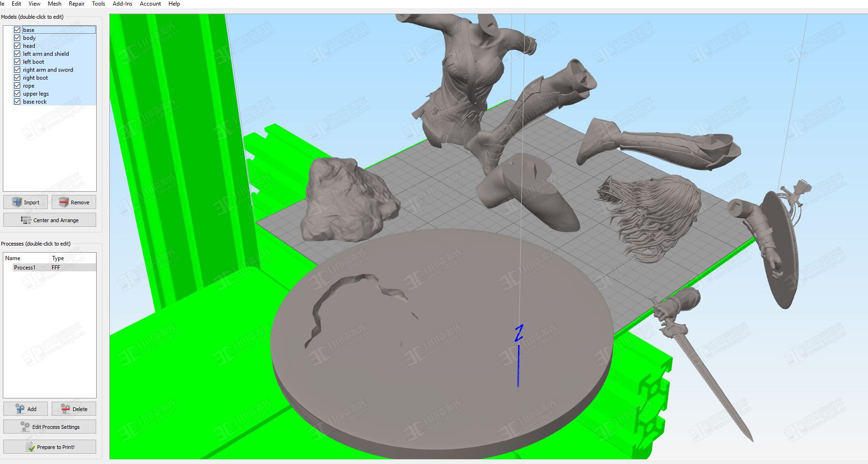The image size is (868, 464).
Task: Select 'right arm and sword' entry
Action: pyautogui.click(x=48, y=69)
